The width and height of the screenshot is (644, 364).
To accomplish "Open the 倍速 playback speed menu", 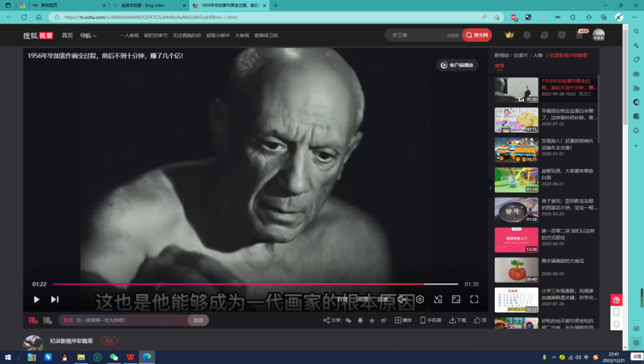I will (382, 299).
